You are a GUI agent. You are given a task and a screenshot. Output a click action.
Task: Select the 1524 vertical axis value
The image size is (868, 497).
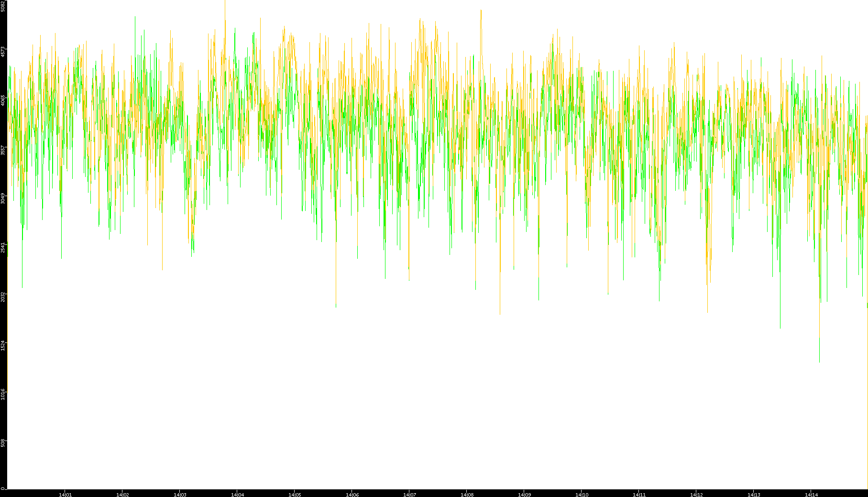point(3,346)
